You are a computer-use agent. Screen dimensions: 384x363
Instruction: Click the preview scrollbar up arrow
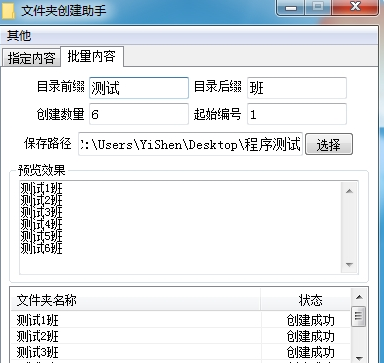point(349,191)
